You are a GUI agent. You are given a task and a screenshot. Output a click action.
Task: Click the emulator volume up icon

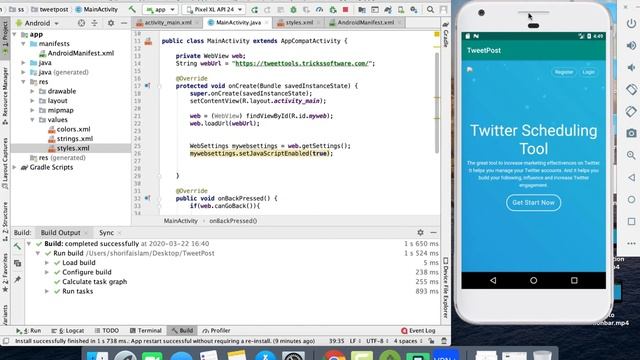click(631, 45)
